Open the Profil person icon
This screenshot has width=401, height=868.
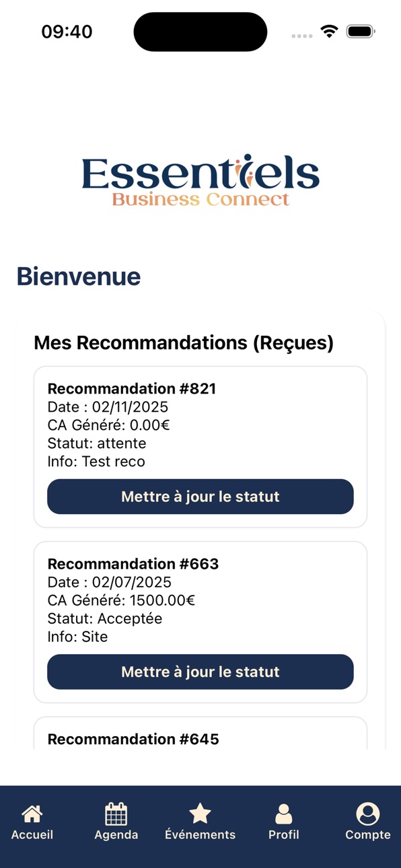pos(284,814)
